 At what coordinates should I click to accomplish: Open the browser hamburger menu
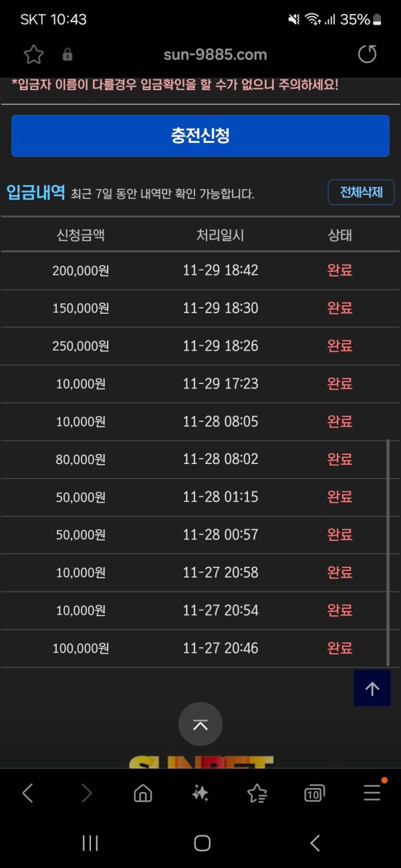[372, 792]
